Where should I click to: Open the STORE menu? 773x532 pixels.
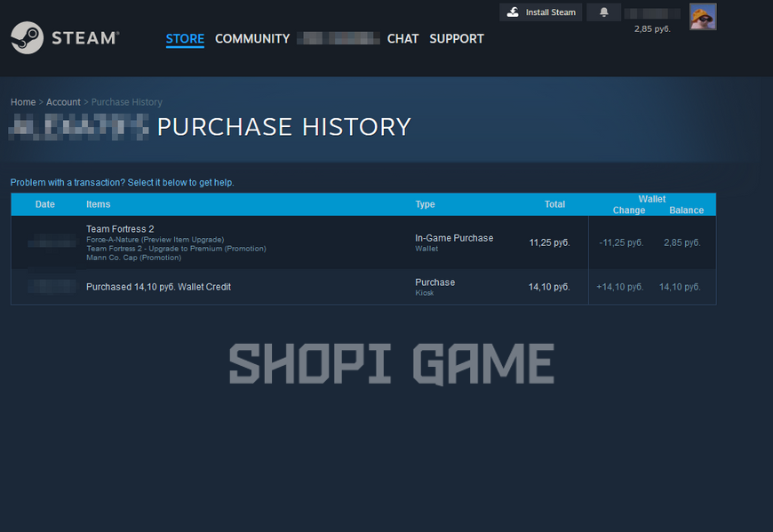click(x=185, y=38)
